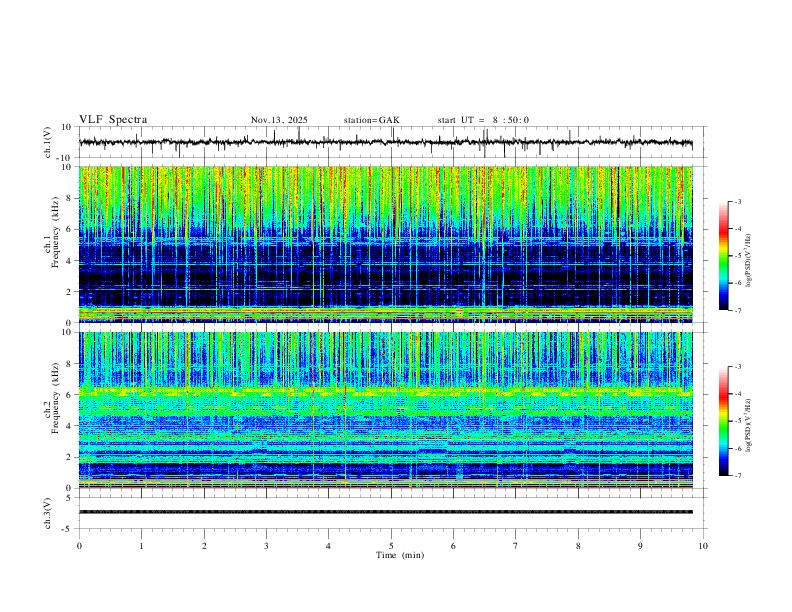Click the ch.3(V) waveform trace
This screenshot has height=612, width=792.
(x=386, y=512)
